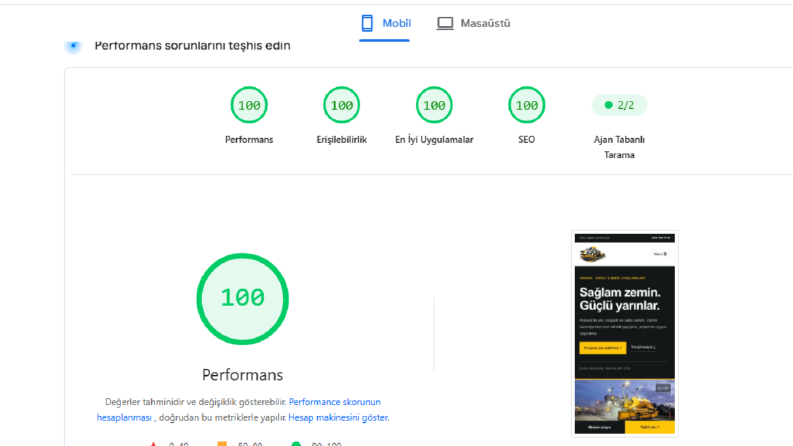Click the Ajan Tabanlı Tarama label

(619, 147)
